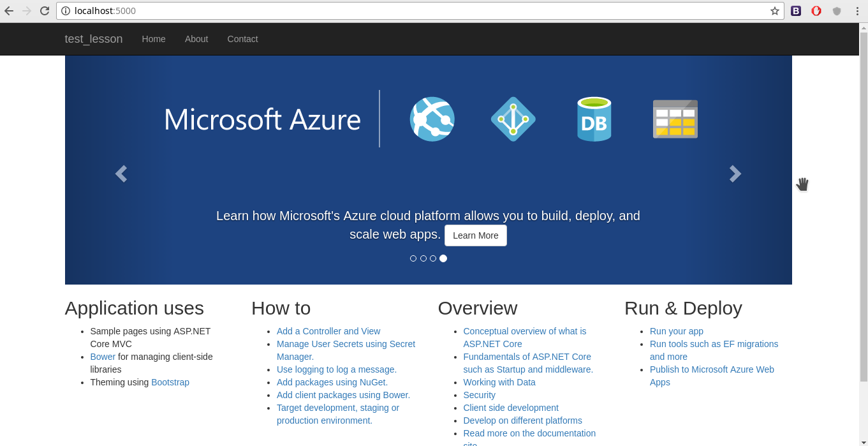Open Chrome's three-dot menu
This screenshot has width=868, height=446.
(x=857, y=11)
